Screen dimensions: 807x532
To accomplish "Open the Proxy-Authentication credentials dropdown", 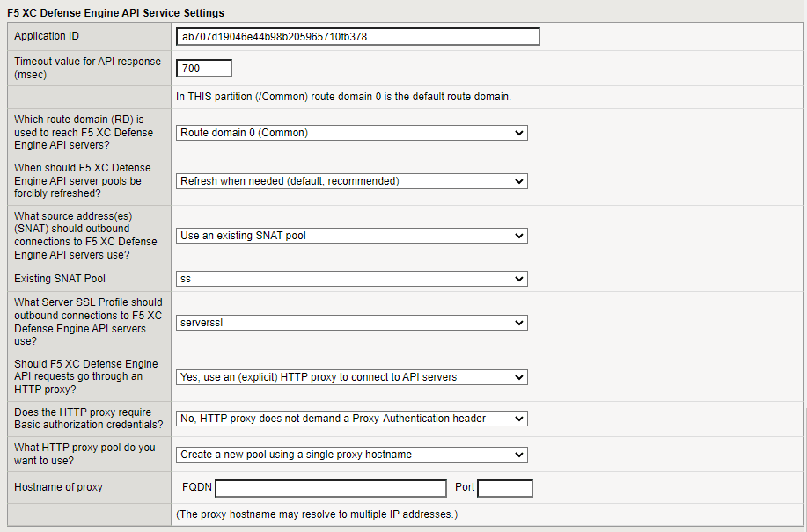I will point(351,418).
